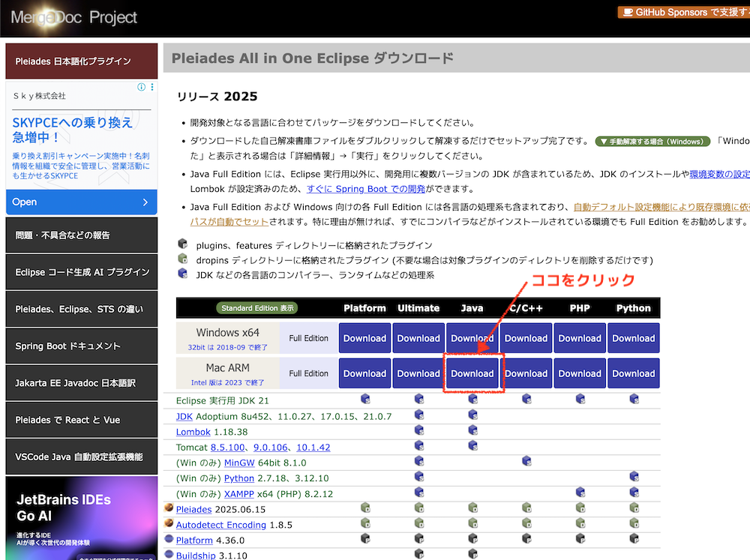The image size is (750, 560).
Task: Download Mac ARM Java Full Edition
Action: 472,373
